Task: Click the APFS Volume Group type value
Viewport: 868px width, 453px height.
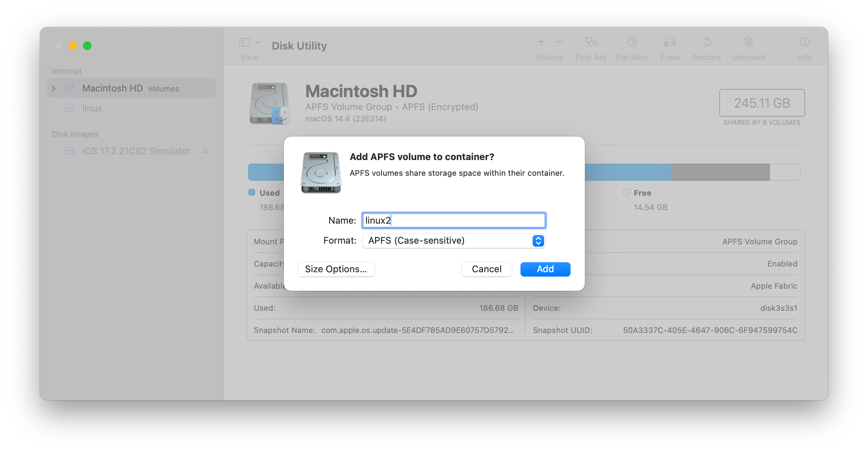Action: (760, 242)
